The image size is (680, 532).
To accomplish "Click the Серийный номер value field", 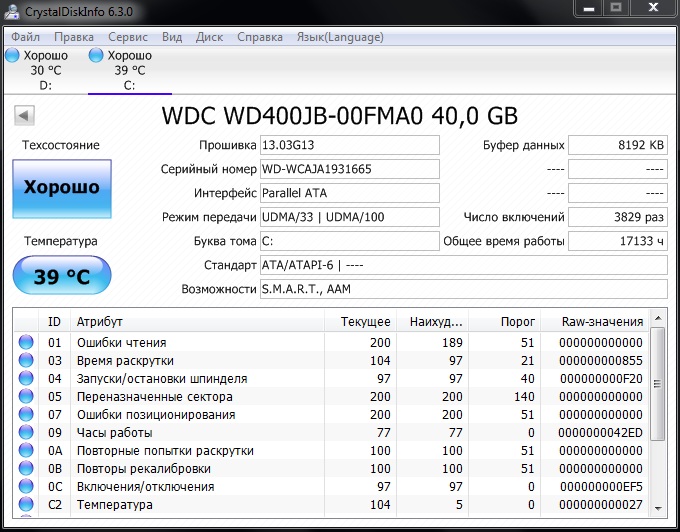I will [x=348, y=169].
